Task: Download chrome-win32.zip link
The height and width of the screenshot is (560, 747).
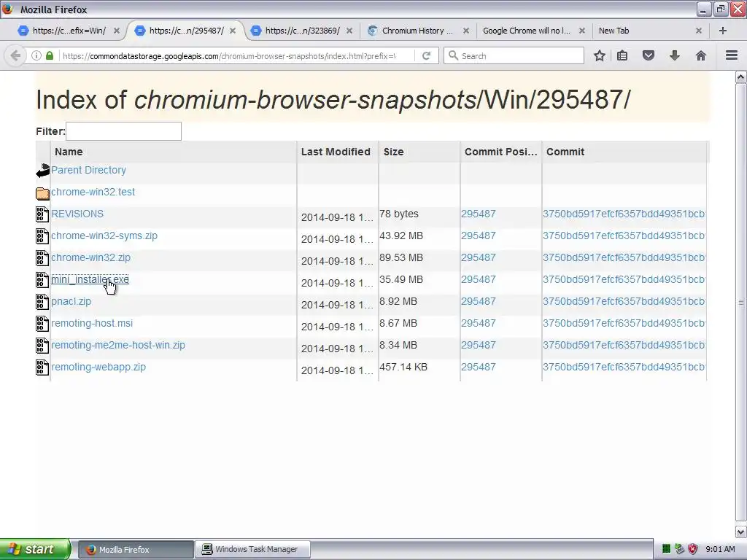Action: (90, 257)
